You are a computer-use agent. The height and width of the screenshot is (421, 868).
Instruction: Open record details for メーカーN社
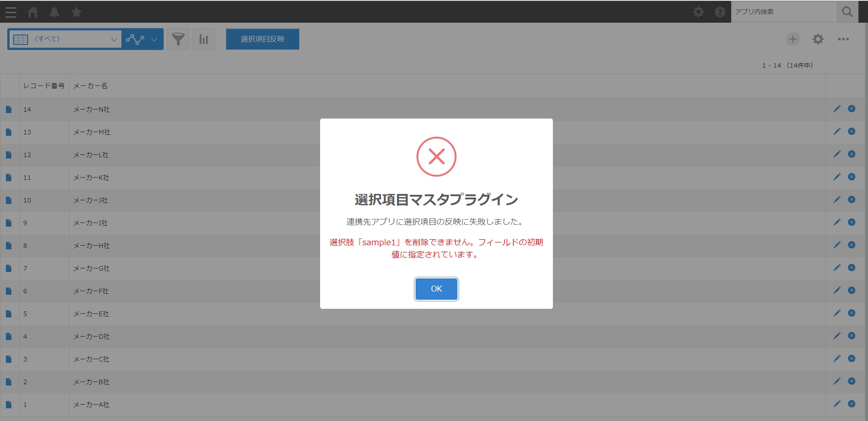coord(8,109)
